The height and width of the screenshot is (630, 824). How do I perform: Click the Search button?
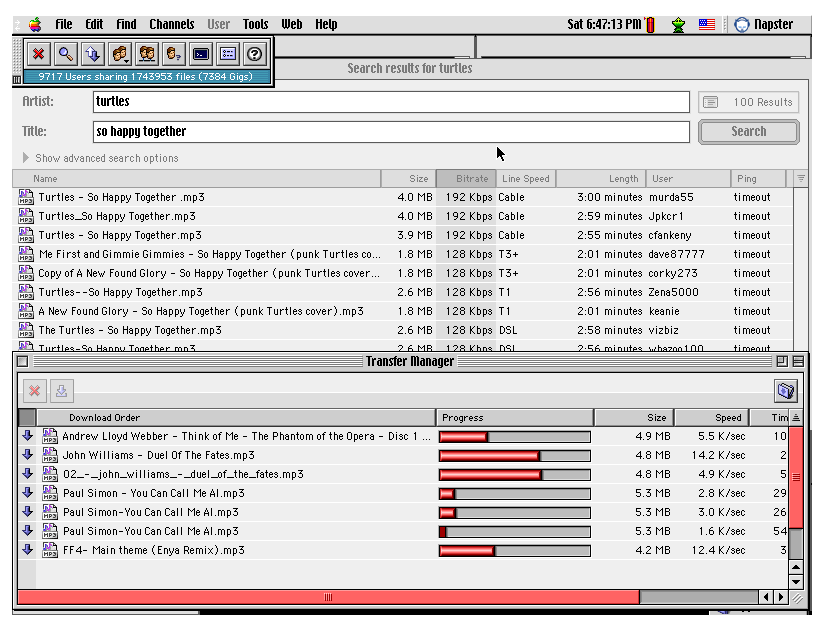tap(749, 131)
